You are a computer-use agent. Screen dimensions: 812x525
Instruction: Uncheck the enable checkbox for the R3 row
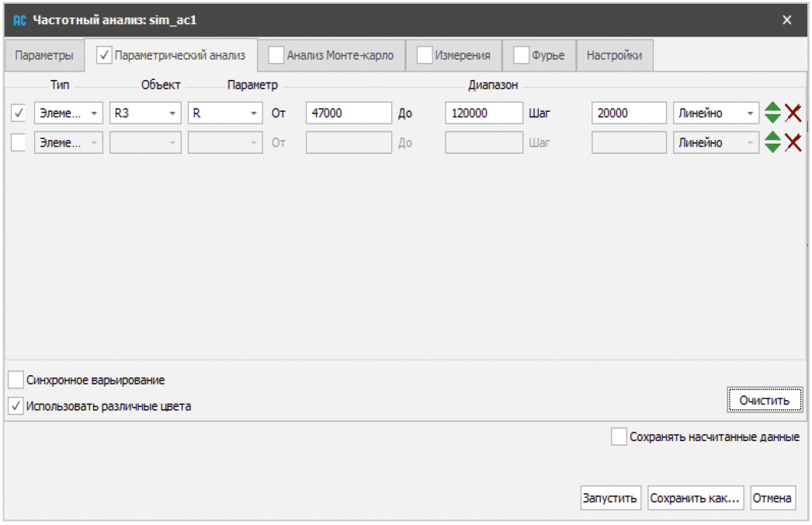click(19, 113)
